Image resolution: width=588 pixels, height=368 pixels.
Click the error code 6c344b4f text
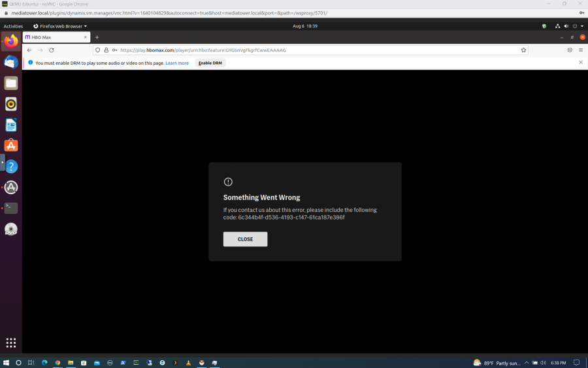291,218
